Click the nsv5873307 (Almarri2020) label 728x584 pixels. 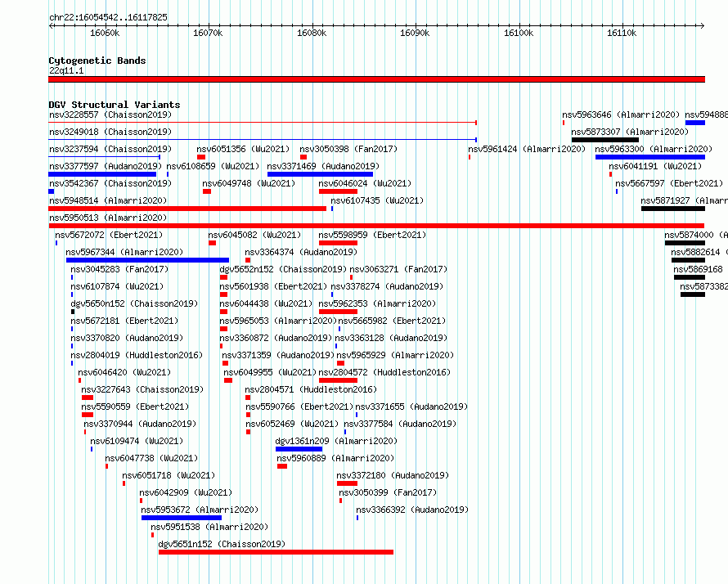click(x=630, y=132)
